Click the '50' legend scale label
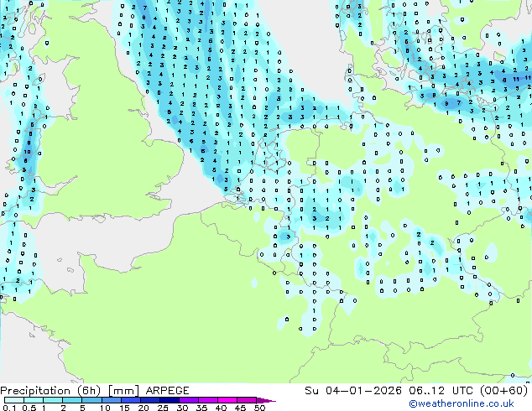Image resolution: width=532 pixels, height=411 pixels. (x=259, y=408)
